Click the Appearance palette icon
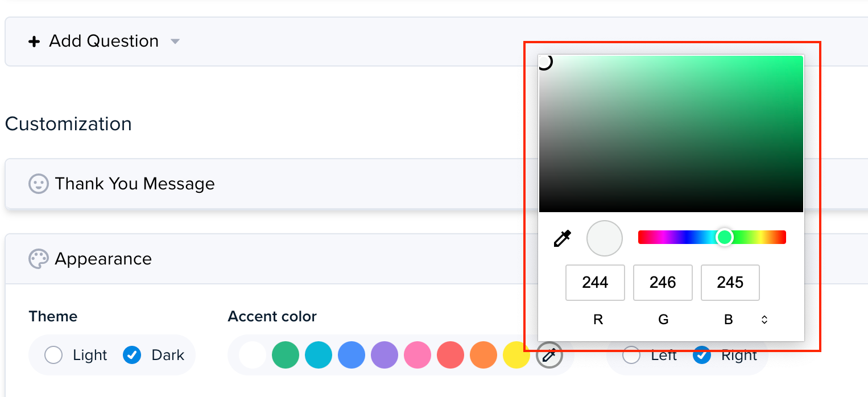Viewport: 868px width, 397px height. pyautogui.click(x=38, y=259)
